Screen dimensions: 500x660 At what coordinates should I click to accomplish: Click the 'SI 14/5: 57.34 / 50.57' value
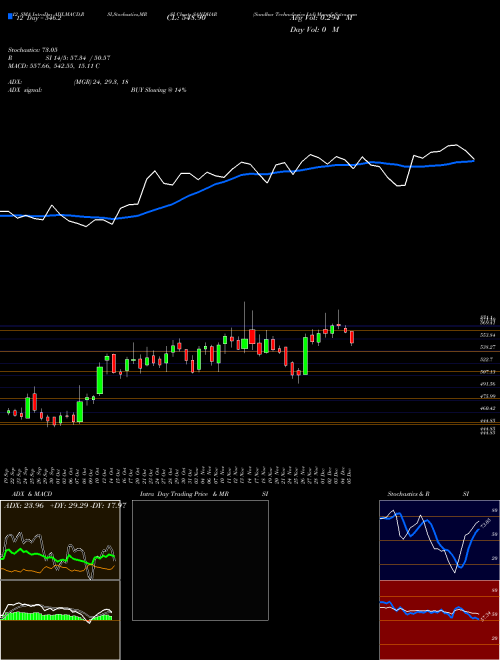(79, 58)
